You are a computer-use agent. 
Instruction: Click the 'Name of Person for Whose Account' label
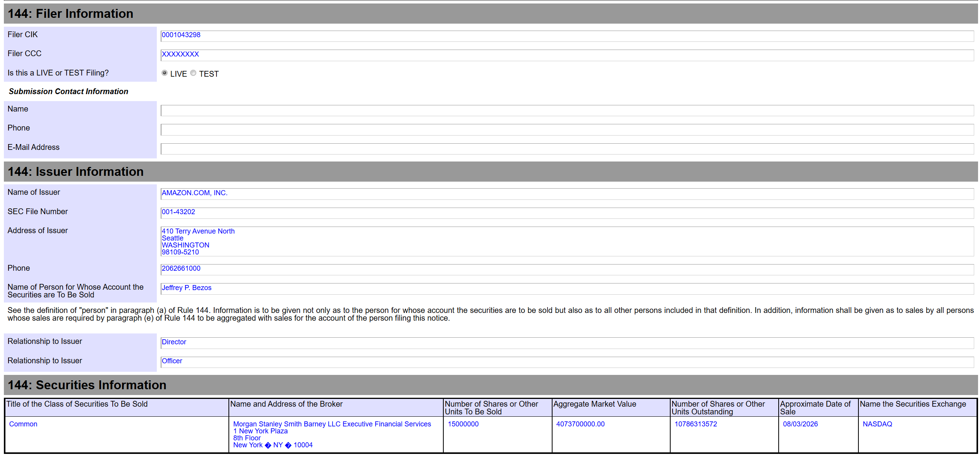coord(76,291)
